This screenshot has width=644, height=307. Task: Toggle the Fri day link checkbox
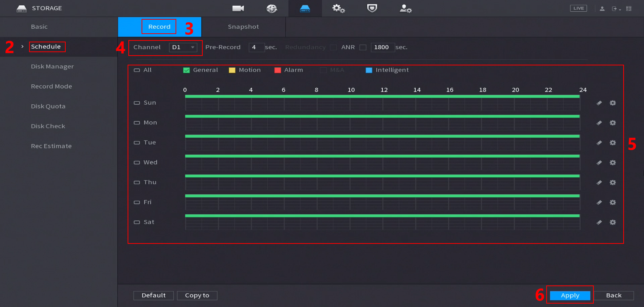click(137, 203)
